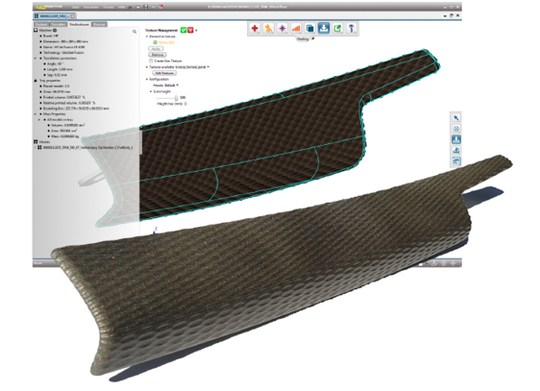Click the Models grid icon in the left panel

coord(35,142)
